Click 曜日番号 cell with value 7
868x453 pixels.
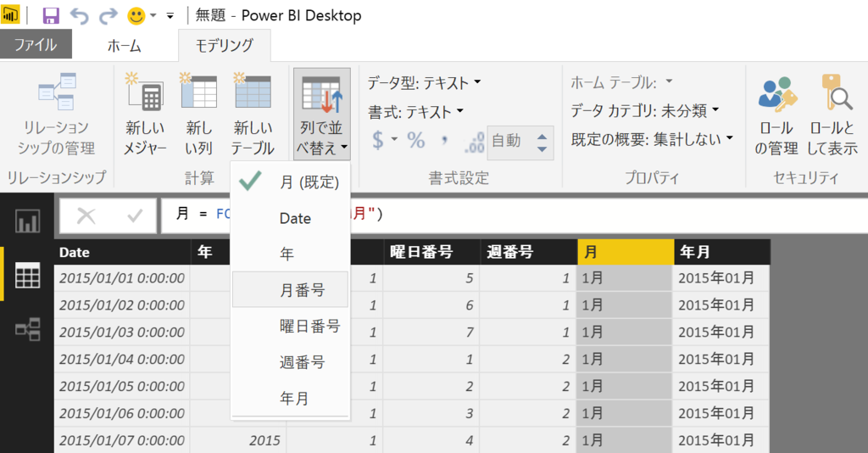[431, 333]
